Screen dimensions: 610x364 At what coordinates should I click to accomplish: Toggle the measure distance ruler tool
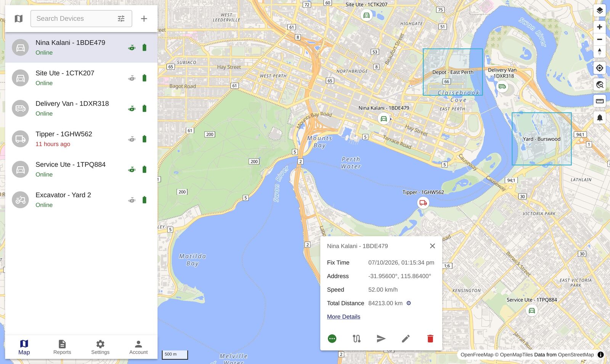[x=600, y=101]
